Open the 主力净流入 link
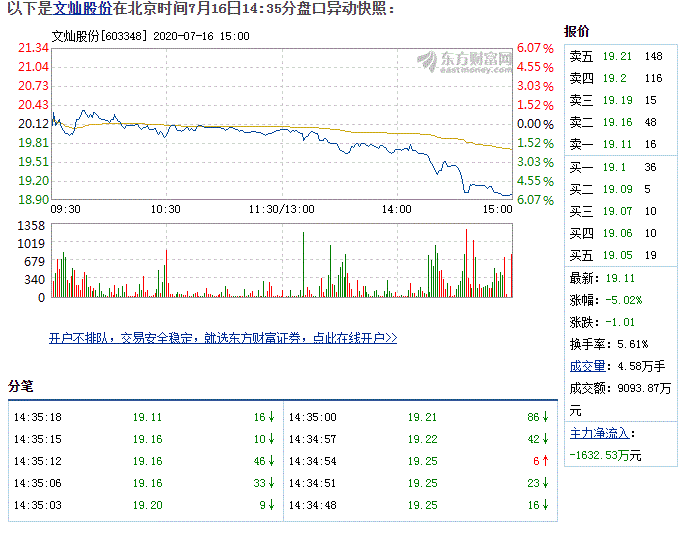Image resolution: width=681 pixels, height=533 pixels. pos(599,433)
